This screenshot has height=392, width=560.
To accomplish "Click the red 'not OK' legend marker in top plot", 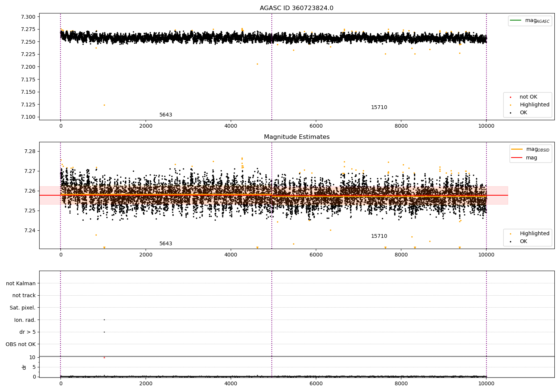I will click(x=510, y=97).
